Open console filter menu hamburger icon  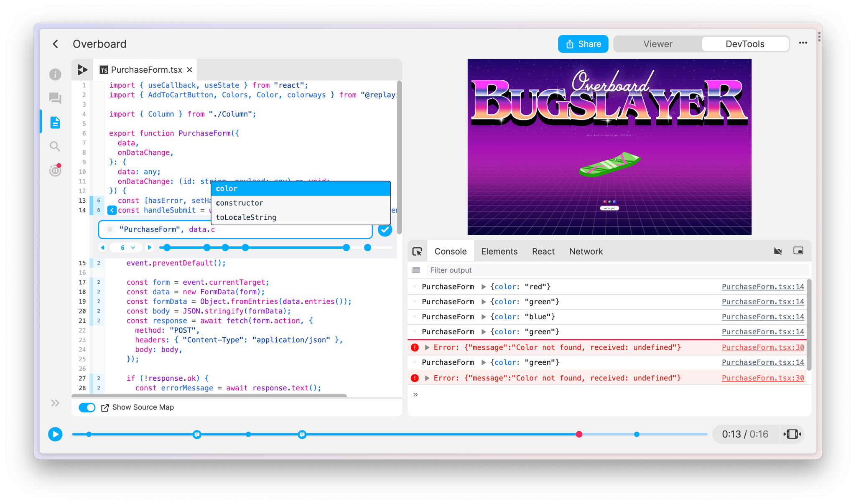[x=416, y=270]
